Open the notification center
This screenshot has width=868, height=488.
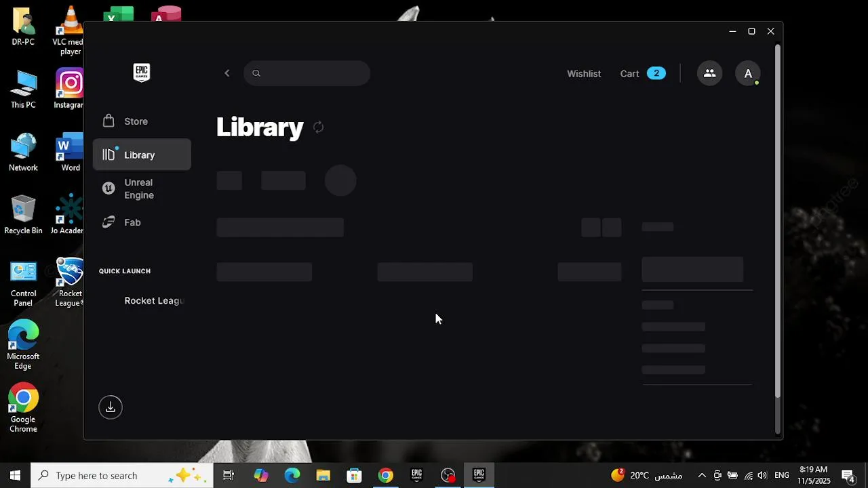[848, 475]
